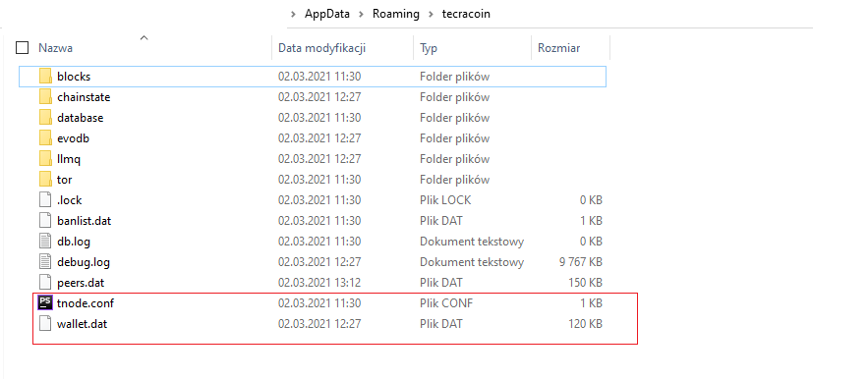Click the chainstate folder icon

tap(45, 97)
